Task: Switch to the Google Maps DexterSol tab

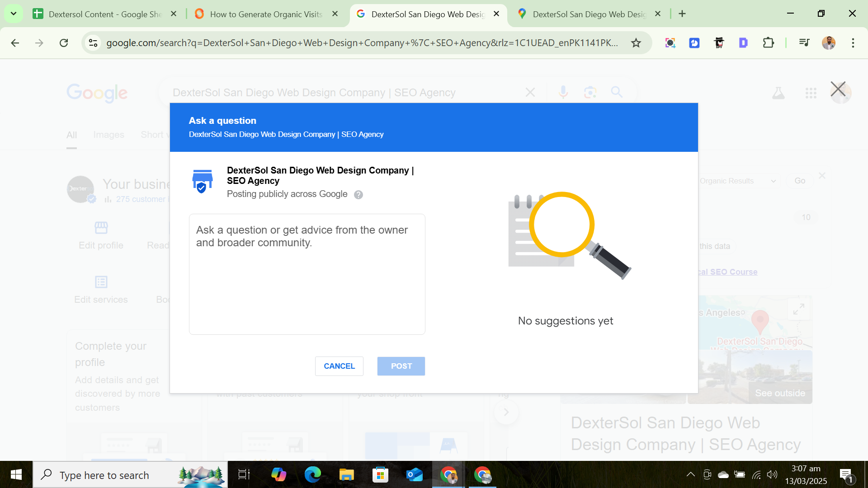Action: pyautogui.click(x=583, y=14)
